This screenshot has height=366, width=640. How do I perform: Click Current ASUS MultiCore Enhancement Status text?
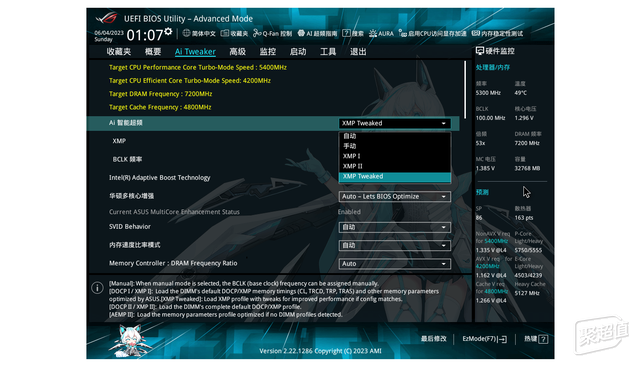[x=174, y=212]
